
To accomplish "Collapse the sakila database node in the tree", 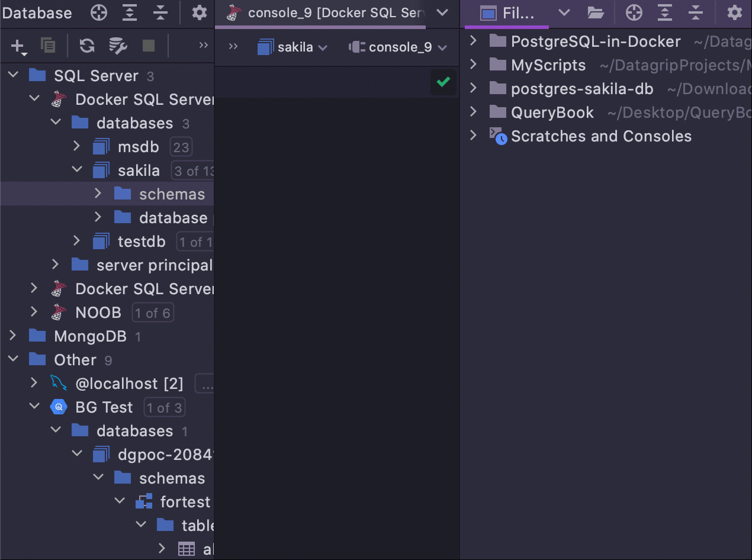I will point(77,170).
